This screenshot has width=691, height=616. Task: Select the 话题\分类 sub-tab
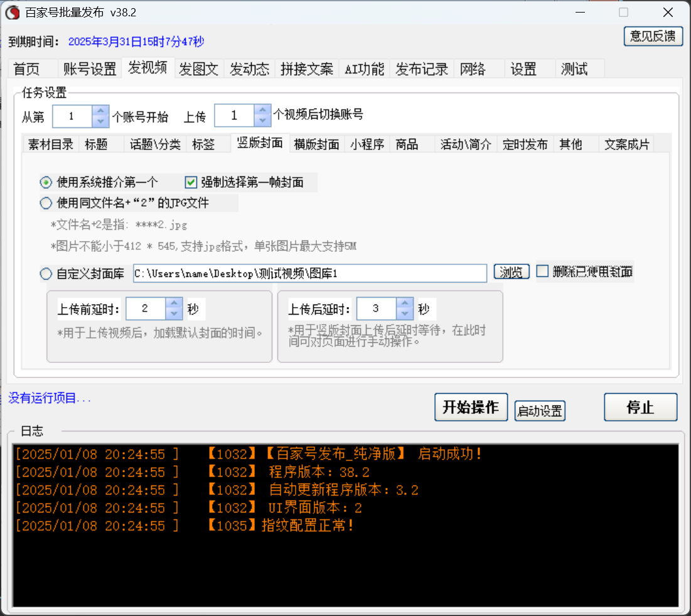pyautogui.click(x=155, y=144)
